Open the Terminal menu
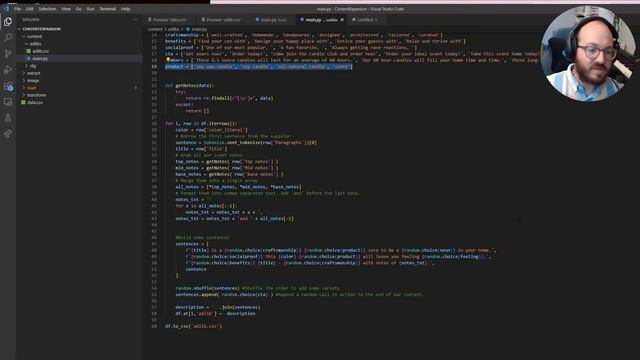The height and width of the screenshot is (360, 640). tap(108, 9)
